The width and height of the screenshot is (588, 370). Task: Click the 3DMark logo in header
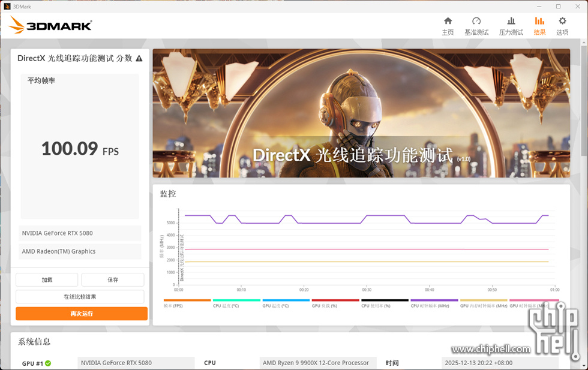[50, 25]
